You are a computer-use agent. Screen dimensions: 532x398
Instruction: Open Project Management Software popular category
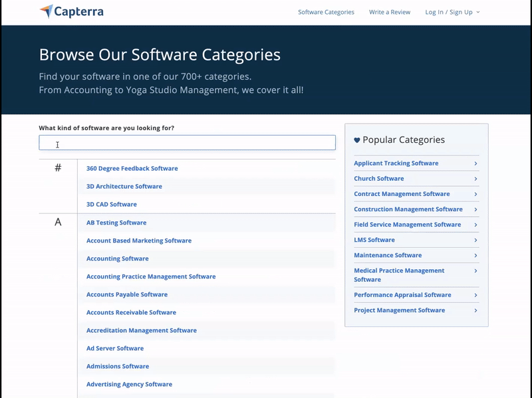(400, 310)
